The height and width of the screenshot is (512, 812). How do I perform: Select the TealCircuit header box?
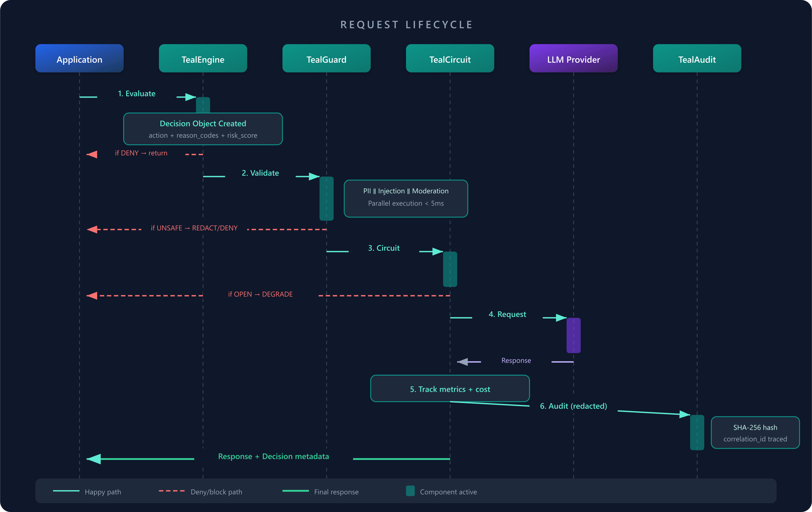(x=450, y=58)
